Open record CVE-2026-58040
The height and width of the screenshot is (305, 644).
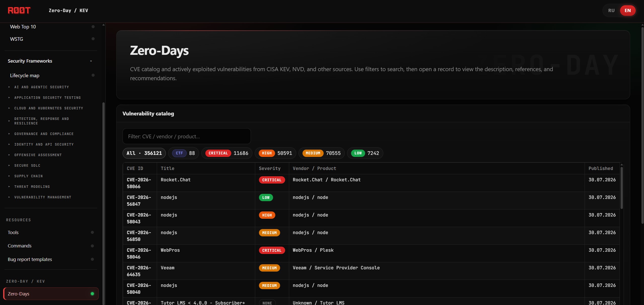pyautogui.click(x=139, y=289)
